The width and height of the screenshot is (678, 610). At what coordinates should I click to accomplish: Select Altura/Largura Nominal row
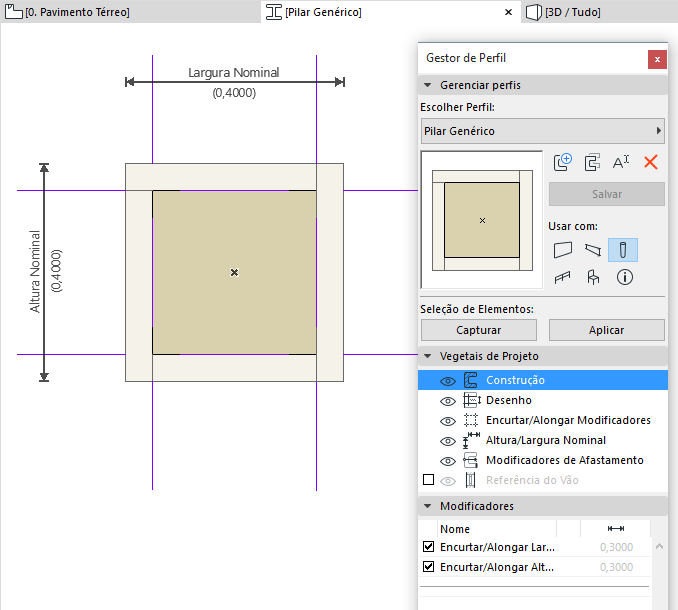point(543,440)
